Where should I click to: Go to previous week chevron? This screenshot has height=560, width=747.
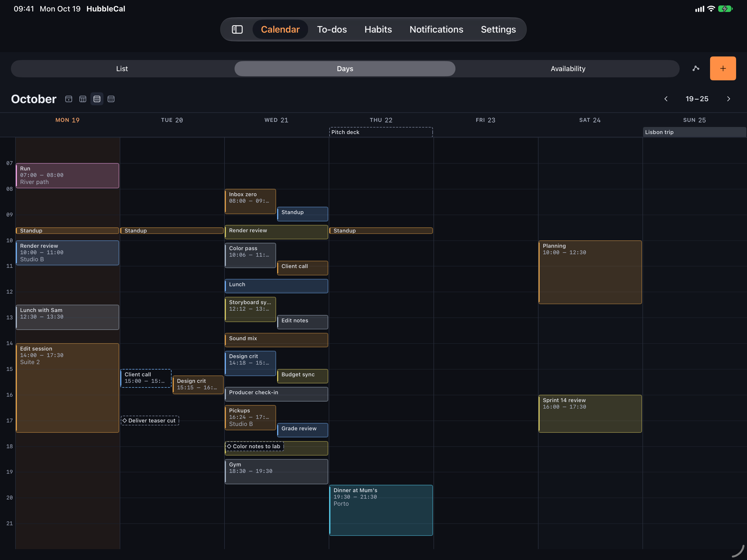click(x=666, y=99)
